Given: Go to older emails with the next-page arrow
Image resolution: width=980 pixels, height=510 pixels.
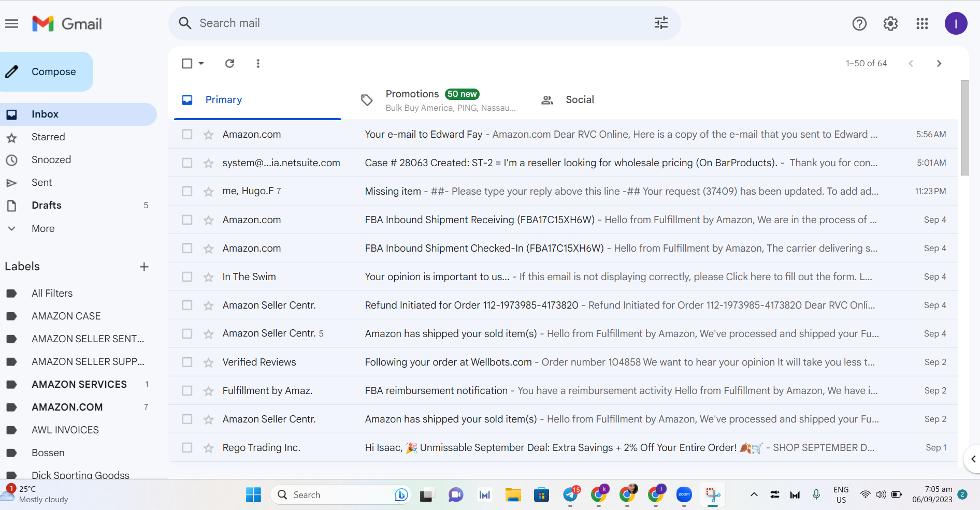Looking at the screenshot, I should point(939,63).
